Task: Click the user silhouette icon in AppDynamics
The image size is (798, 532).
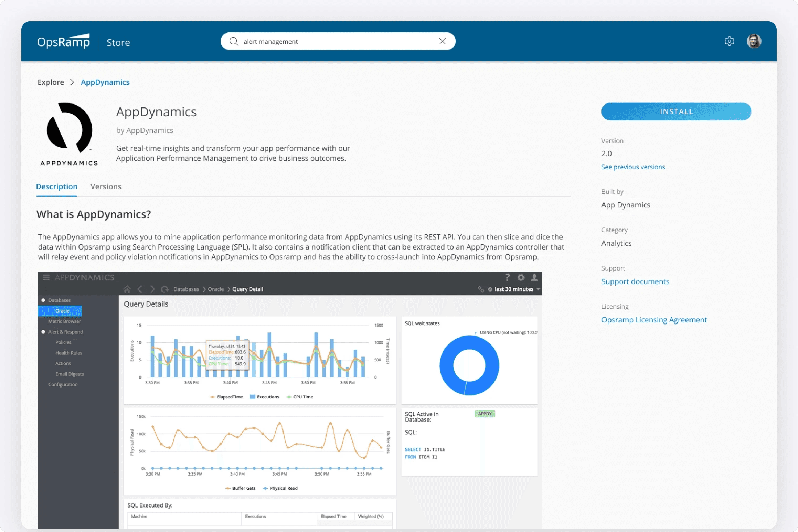Action: (x=534, y=277)
